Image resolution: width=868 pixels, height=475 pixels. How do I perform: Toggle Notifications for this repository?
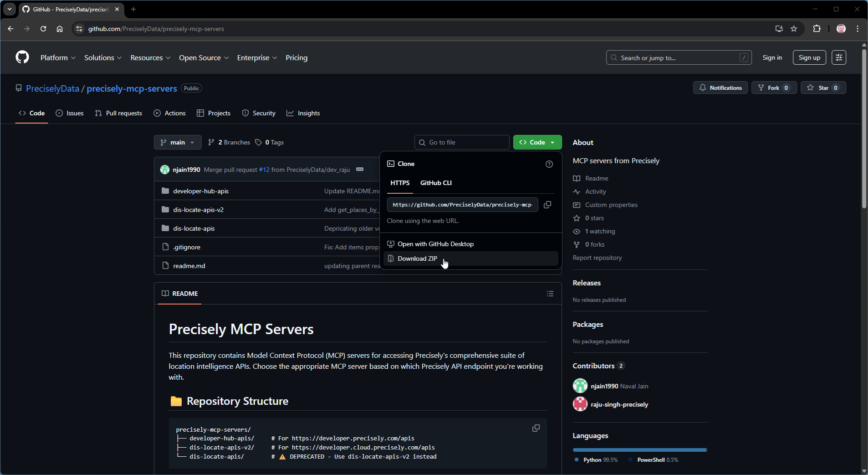tap(720, 88)
